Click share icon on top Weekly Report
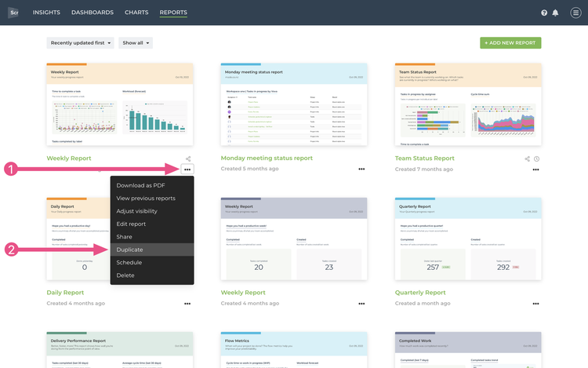 pyautogui.click(x=188, y=159)
